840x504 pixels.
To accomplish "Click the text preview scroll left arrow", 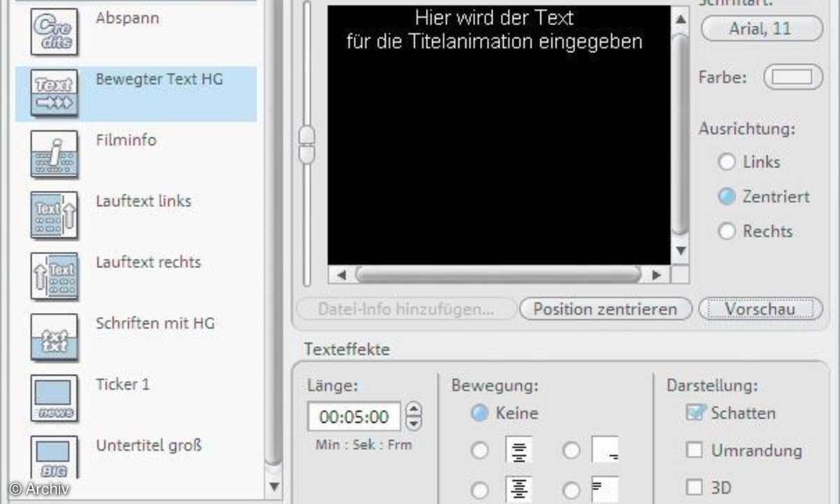I will (341, 275).
